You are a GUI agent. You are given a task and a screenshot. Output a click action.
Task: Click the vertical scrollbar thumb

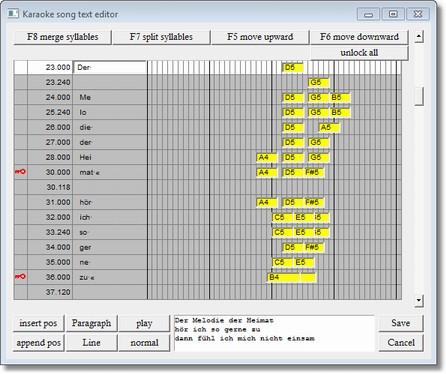point(419,96)
